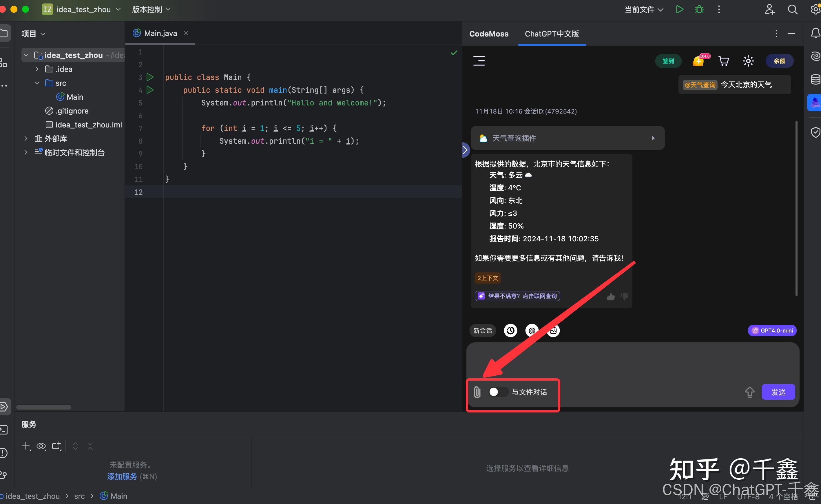This screenshot has width=821, height=504.
Task: Give a thumbs-up to the weather answer
Action: point(610,296)
